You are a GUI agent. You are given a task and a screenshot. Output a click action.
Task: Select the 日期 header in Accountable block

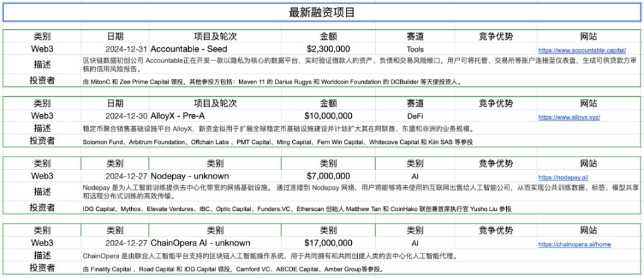click(115, 36)
